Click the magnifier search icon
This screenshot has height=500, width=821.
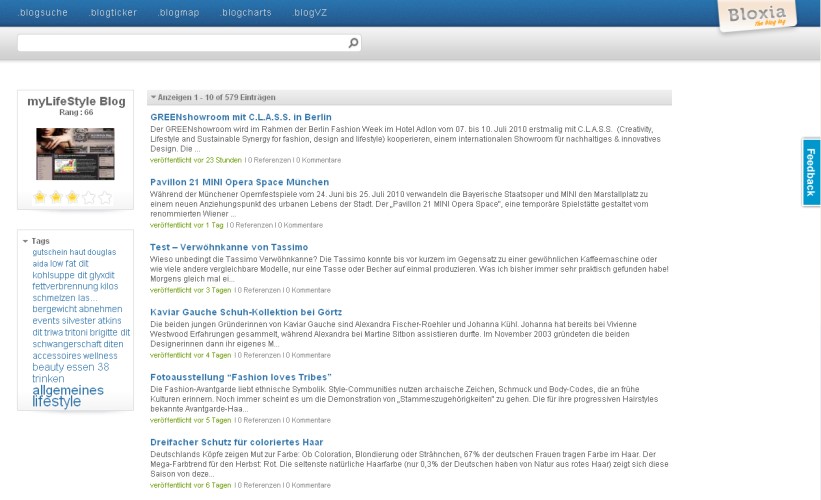point(353,43)
